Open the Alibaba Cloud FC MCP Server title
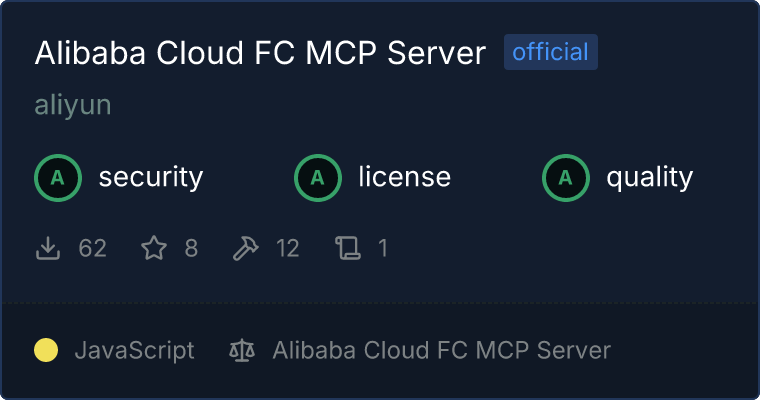Image resolution: width=760 pixels, height=400 pixels. click(260, 53)
